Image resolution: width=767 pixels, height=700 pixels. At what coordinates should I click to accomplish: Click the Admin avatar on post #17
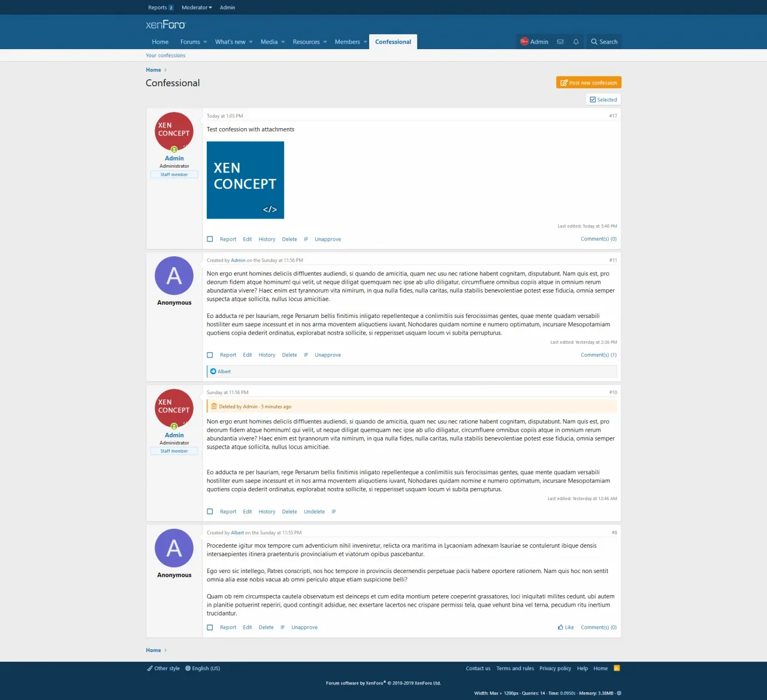174,132
